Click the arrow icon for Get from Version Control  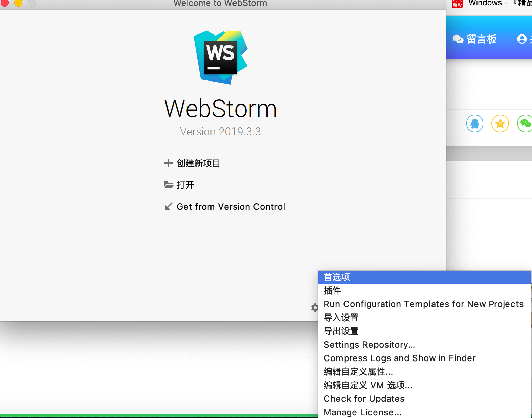point(168,206)
